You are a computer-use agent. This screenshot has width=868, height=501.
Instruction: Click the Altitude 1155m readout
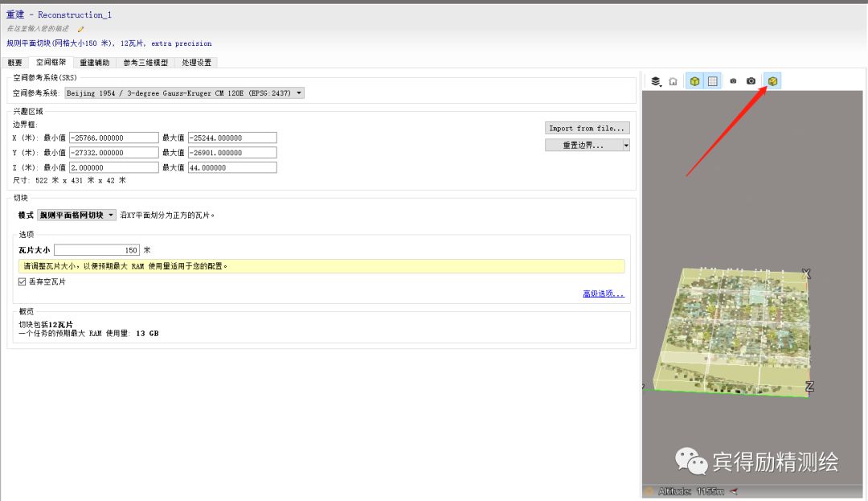[x=691, y=491]
